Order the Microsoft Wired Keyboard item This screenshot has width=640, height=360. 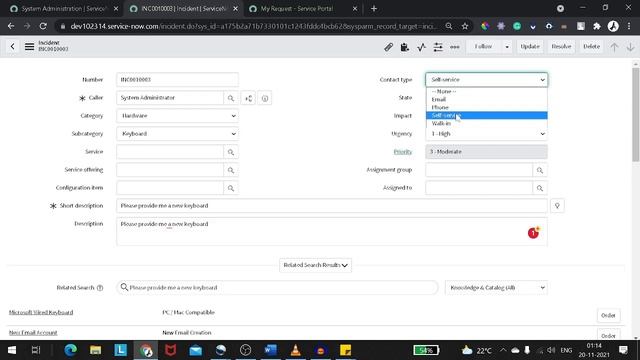[608, 316]
